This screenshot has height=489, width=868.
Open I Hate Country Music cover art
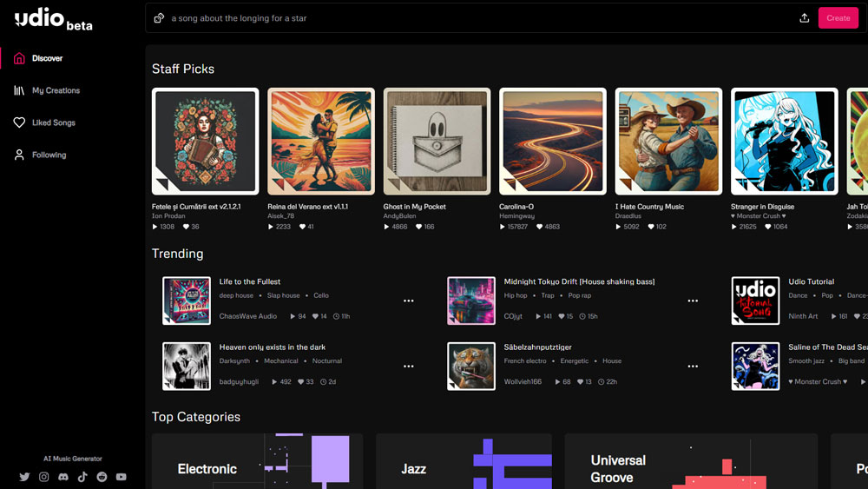[668, 142]
